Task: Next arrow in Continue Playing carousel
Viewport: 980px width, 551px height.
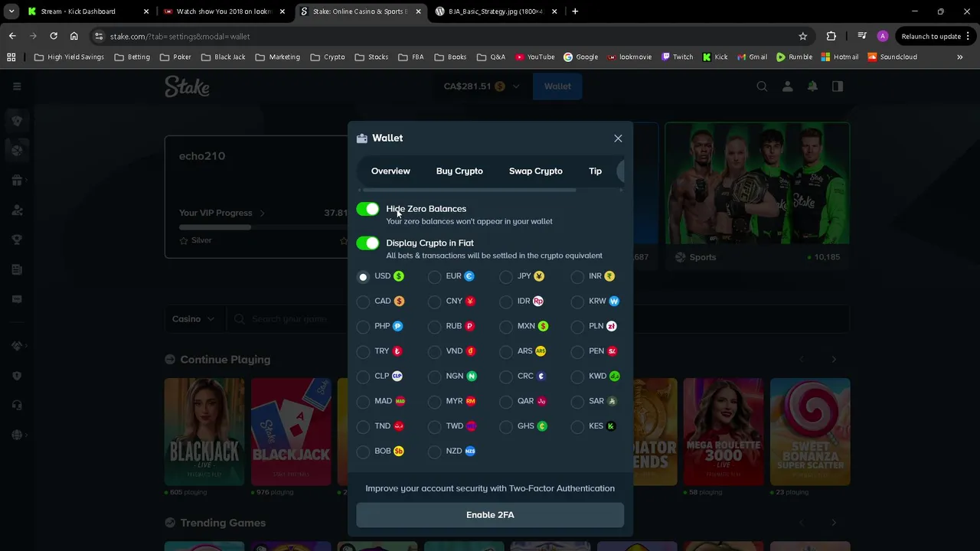Action: point(834,360)
